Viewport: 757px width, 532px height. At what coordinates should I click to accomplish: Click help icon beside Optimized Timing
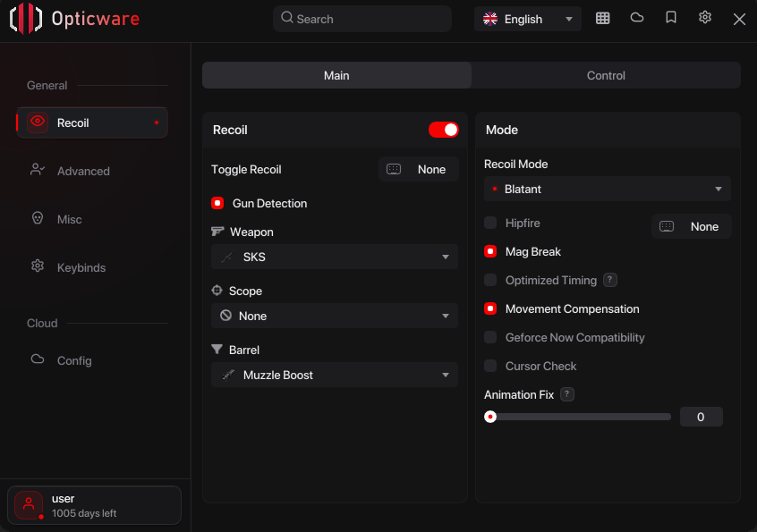point(609,280)
